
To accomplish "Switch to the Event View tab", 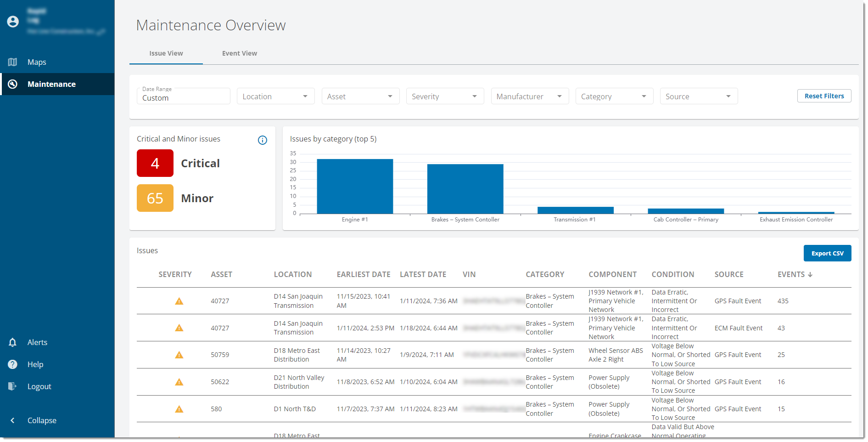I will 240,53.
